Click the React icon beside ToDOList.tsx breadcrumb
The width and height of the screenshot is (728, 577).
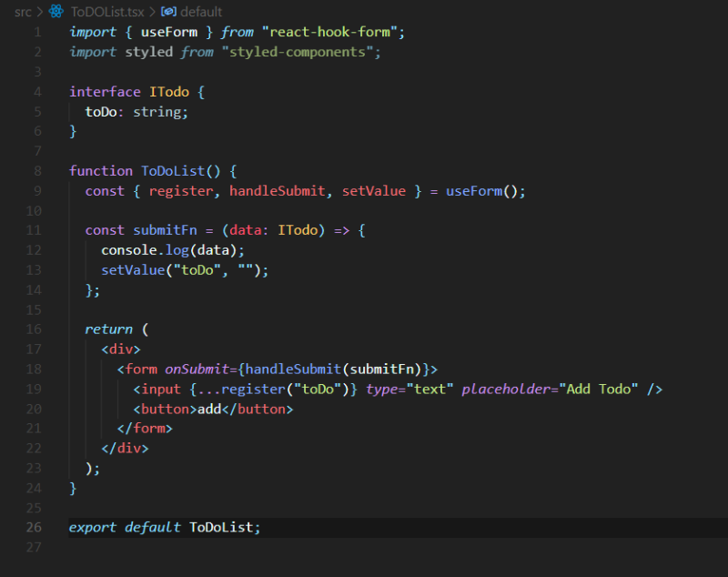56,12
